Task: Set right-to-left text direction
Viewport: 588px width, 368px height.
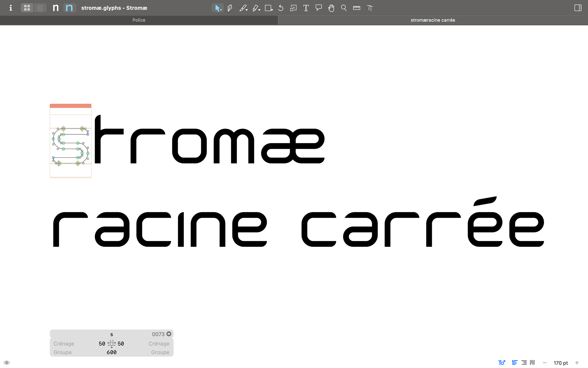Action: 524,363
